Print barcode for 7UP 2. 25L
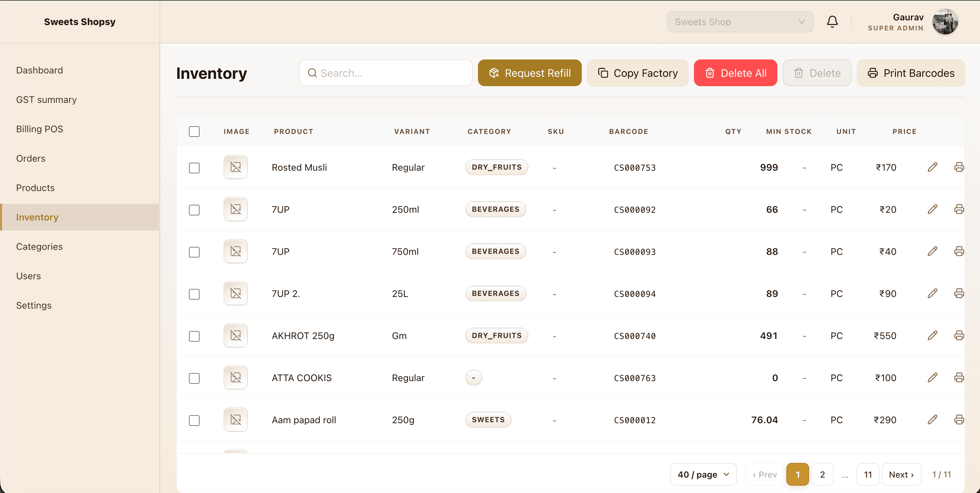Viewport: 980px width, 493px height. (x=959, y=294)
